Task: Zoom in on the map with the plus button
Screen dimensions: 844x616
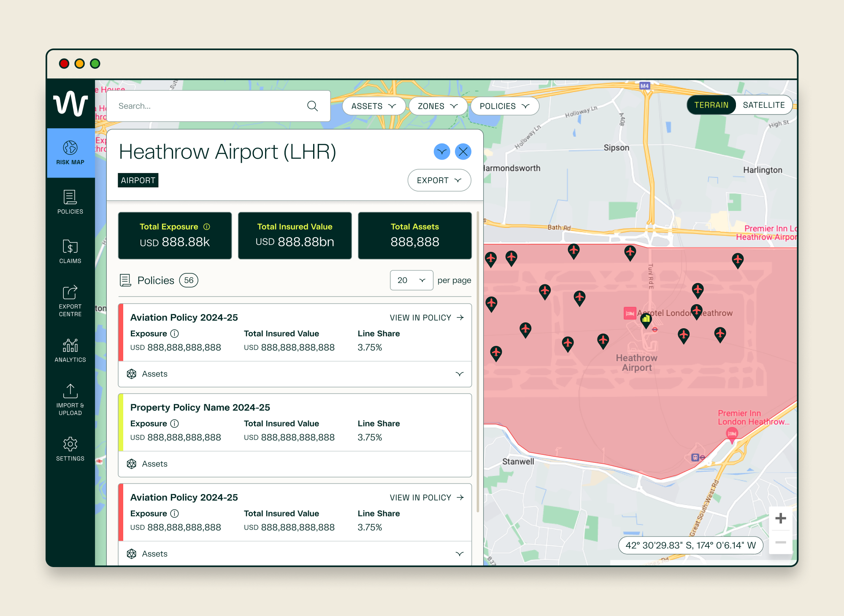Action: (781, 518)
